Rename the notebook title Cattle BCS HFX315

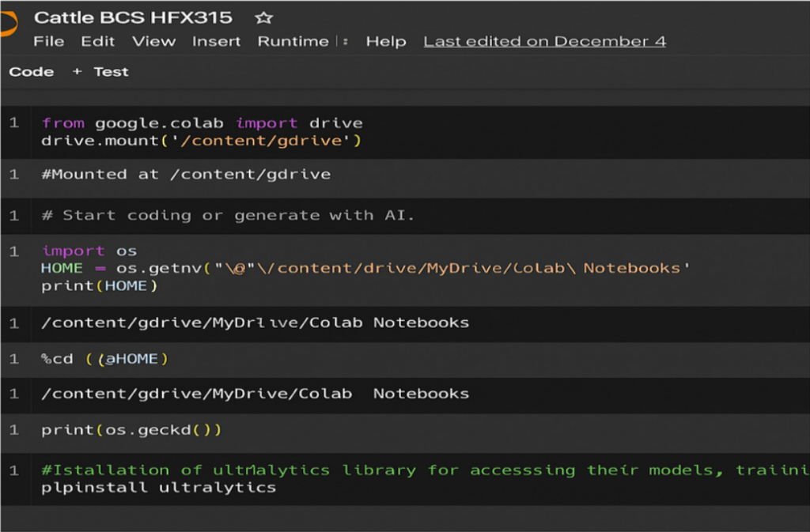133,17
